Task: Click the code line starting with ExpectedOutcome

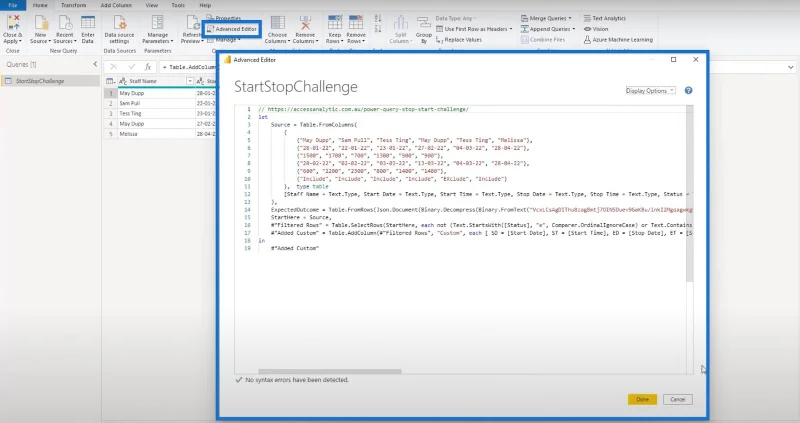Action: tap(481, 210)
